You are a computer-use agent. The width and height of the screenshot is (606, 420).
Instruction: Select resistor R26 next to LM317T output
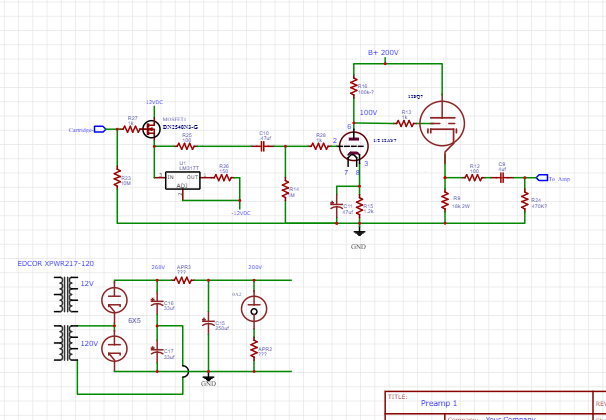[223, 178]
